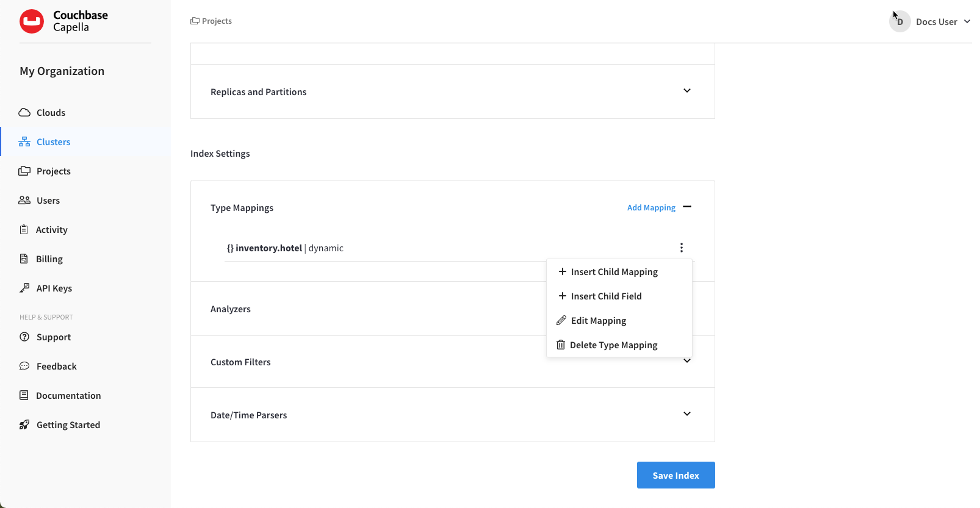Click the Custom Filters heading
This screenshot has height=508, width=980.
tap(240, 362)
